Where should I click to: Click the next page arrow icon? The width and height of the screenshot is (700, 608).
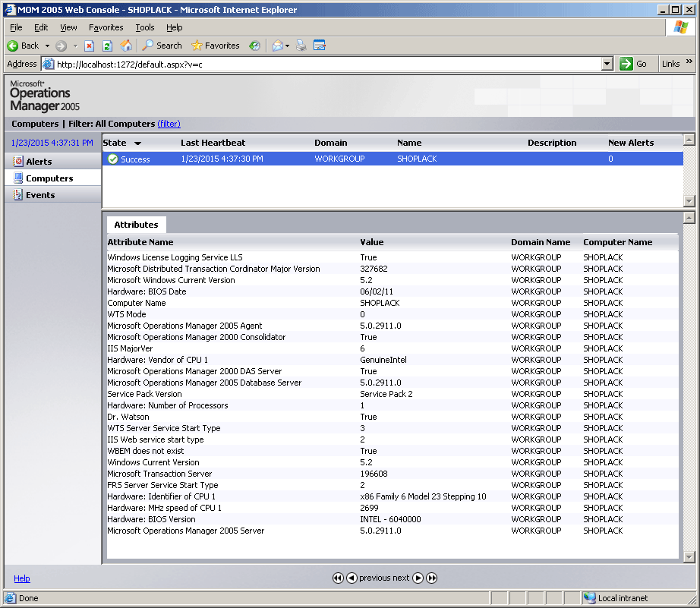pos(418,578)
